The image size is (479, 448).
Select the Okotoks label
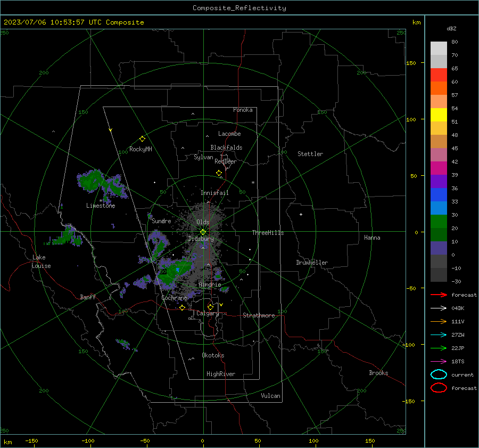coord(213,355)
